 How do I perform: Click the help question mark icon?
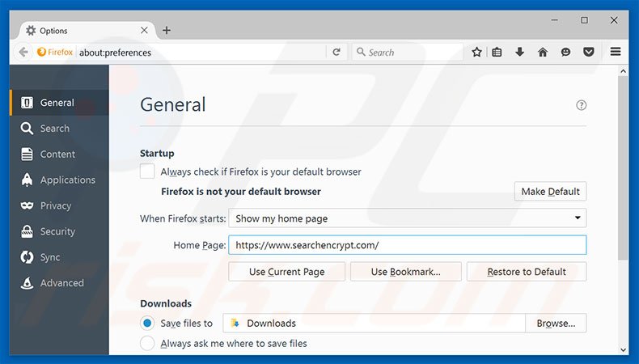(x=581, y=105)
